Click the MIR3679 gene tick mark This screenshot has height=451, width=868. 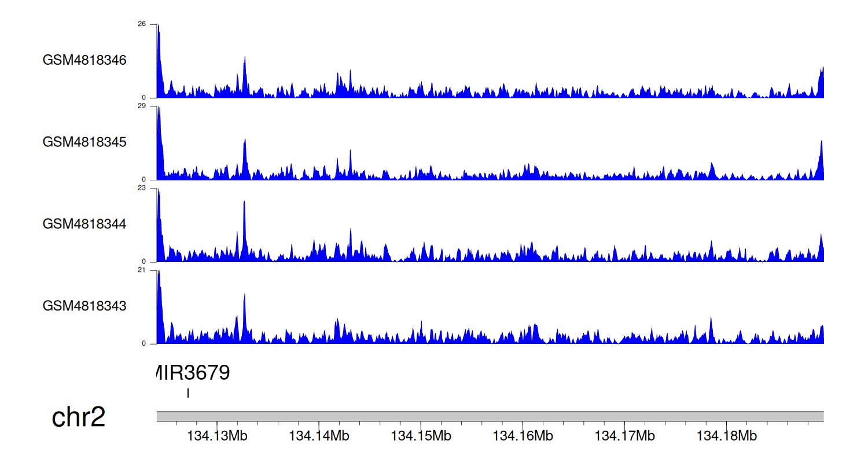(188, 393)
